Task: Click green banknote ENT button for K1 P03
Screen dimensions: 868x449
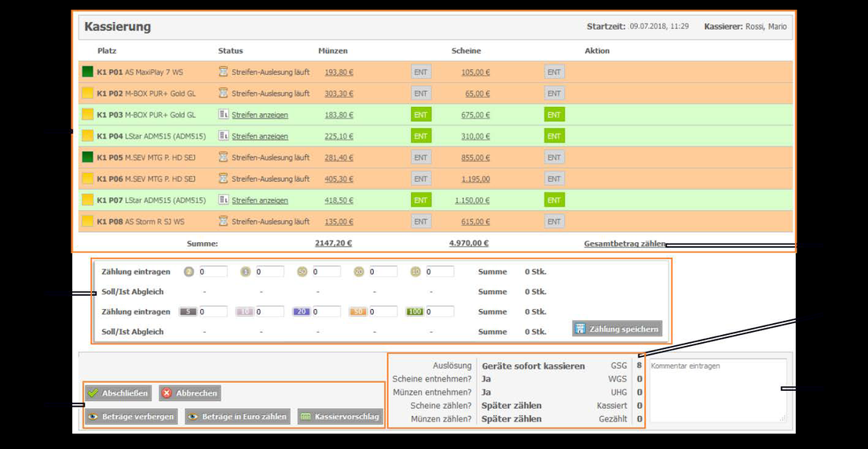Action: pyautogui.click(x=554, y=115)
